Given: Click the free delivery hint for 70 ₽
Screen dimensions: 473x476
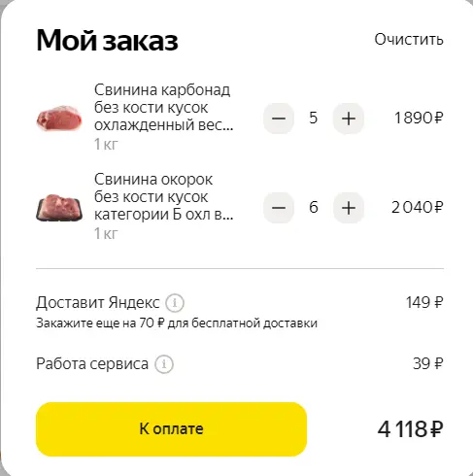Looking at the screenshot, I should pyautogui.click(x=177, y=323).
